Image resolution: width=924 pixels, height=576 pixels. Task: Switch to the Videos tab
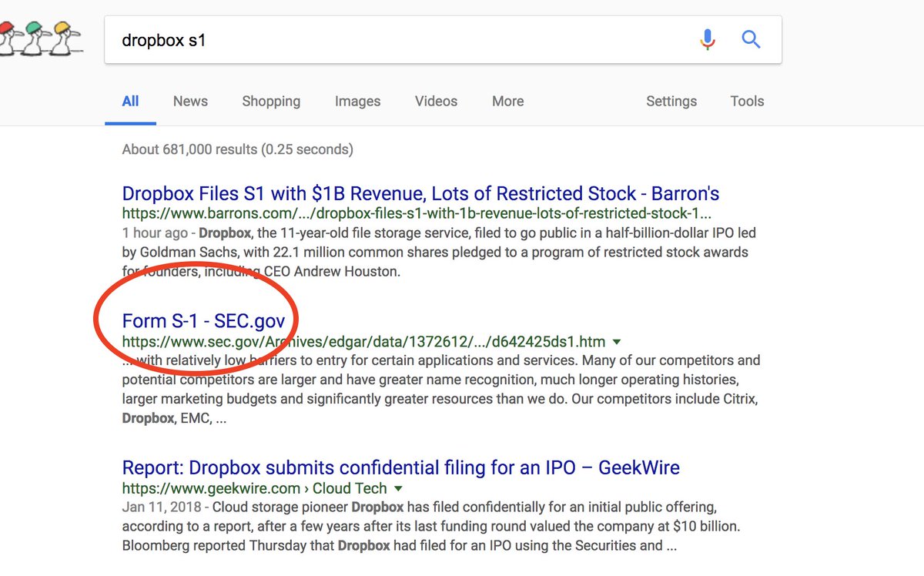[436, 101]
